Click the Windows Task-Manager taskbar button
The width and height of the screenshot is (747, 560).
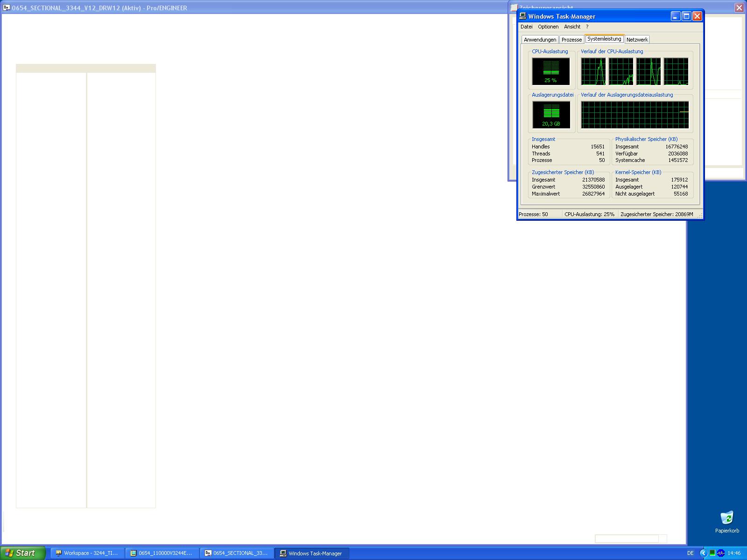click(312, 553)
